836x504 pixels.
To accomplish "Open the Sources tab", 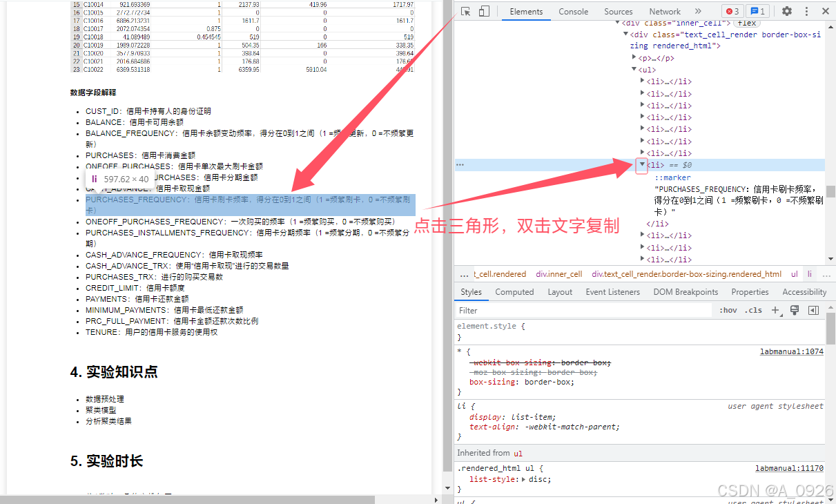I will pyautogui.click(x=619, y=11).
